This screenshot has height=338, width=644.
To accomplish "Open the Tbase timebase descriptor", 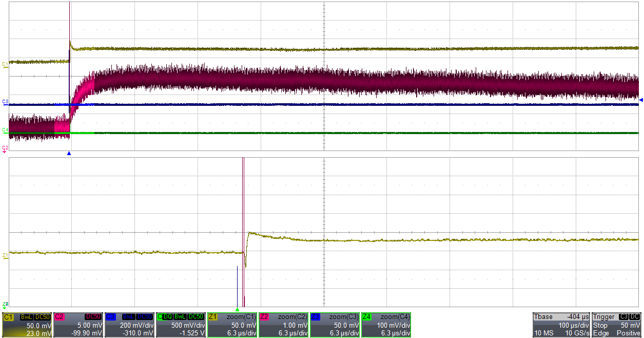I will pos(561,325).
